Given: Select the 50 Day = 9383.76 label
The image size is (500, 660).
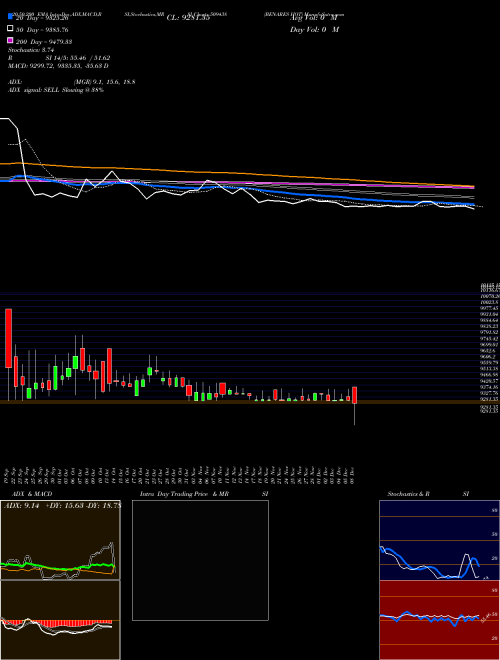Looking at the screenshot, I should click(x=42, y=30).
